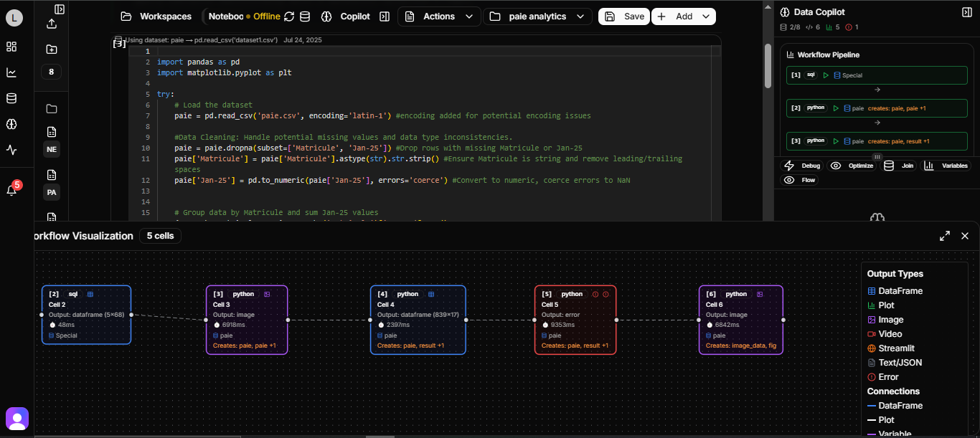Viewport: 980px width, 438px height.
Task: Create a new folder using sidebar folder-plus icon
Action: [x=51, y=48]
